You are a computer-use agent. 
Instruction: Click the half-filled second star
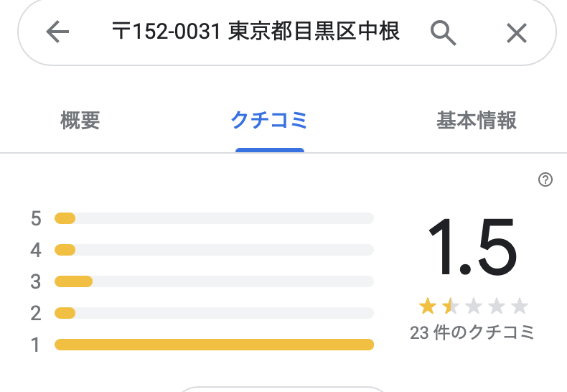click(450, 307)
